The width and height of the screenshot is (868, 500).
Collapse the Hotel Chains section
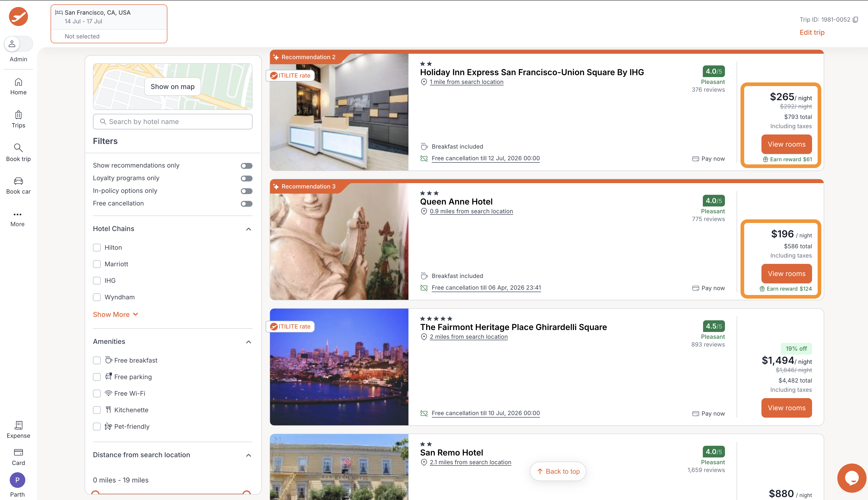pos(248,229)
